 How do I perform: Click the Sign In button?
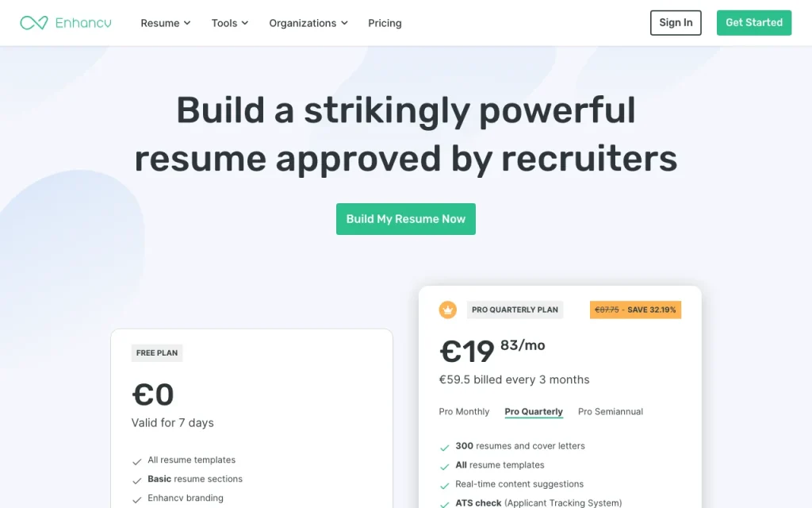[676, 23]
